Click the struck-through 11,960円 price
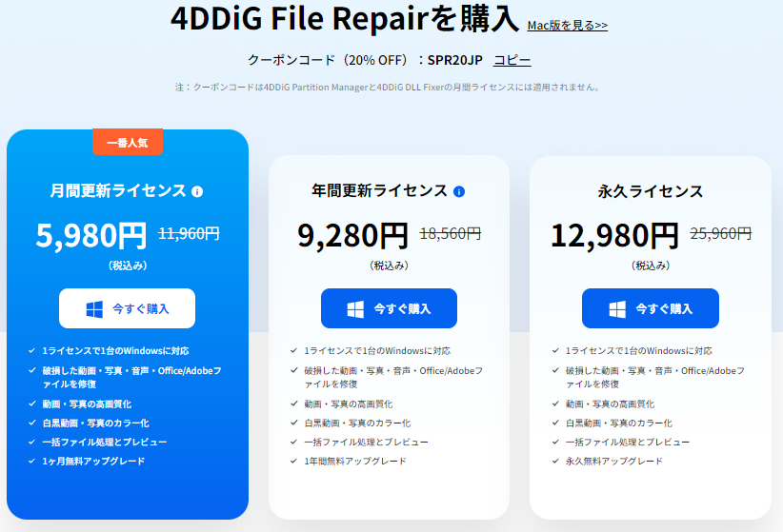Image resolution: width=783 pixels, height=532 pixels. click(x=189, y=233)
